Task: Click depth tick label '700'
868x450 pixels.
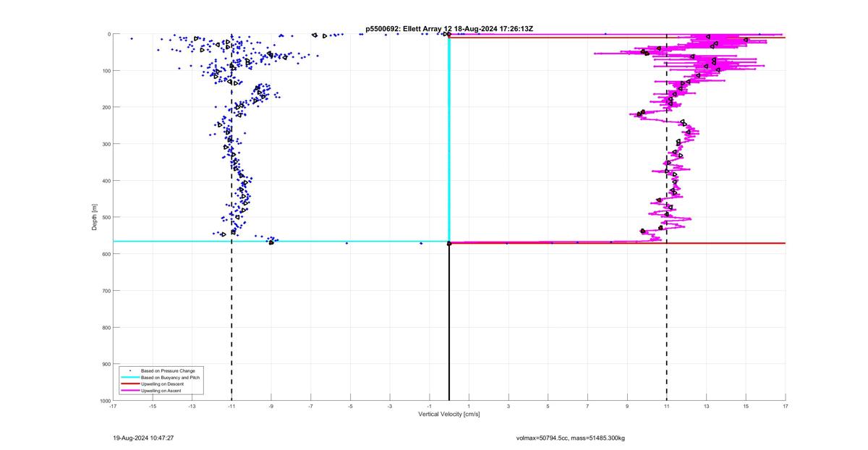Action: [106, 291]
